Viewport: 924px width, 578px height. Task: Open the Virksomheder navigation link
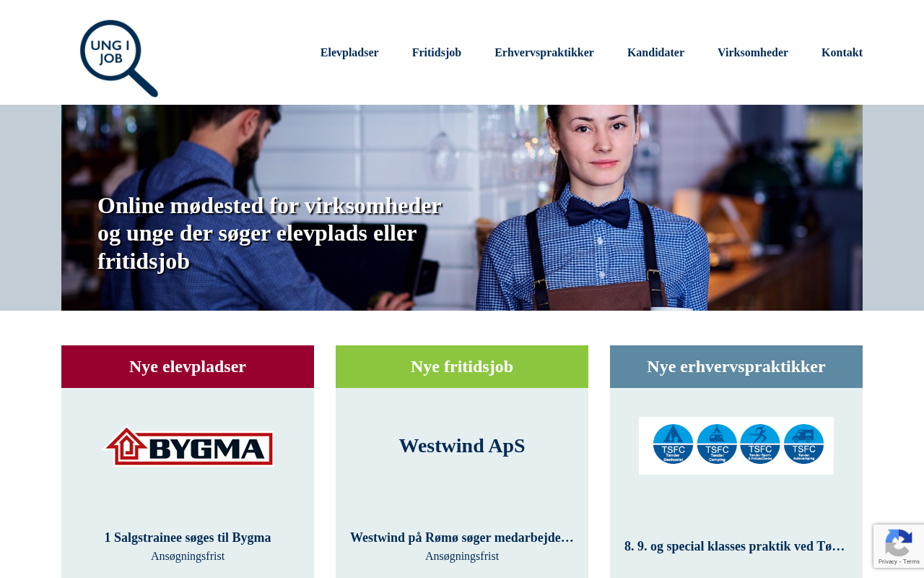753,53
